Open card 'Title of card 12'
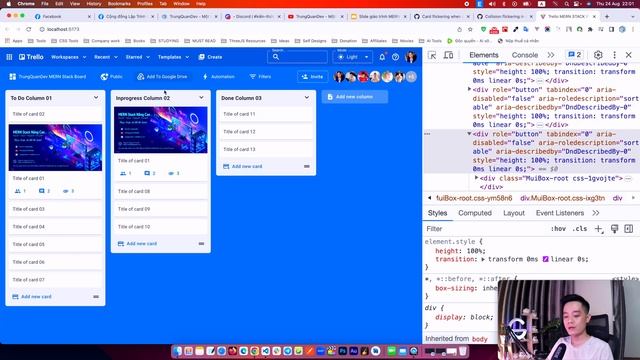This screenshot has width=640, height=360. click(x=266, y=132)
